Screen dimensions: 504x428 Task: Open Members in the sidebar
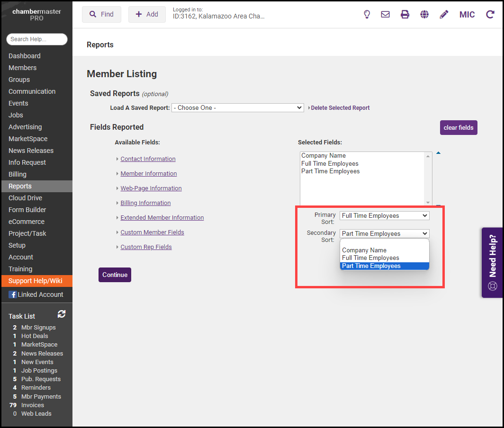22,68
